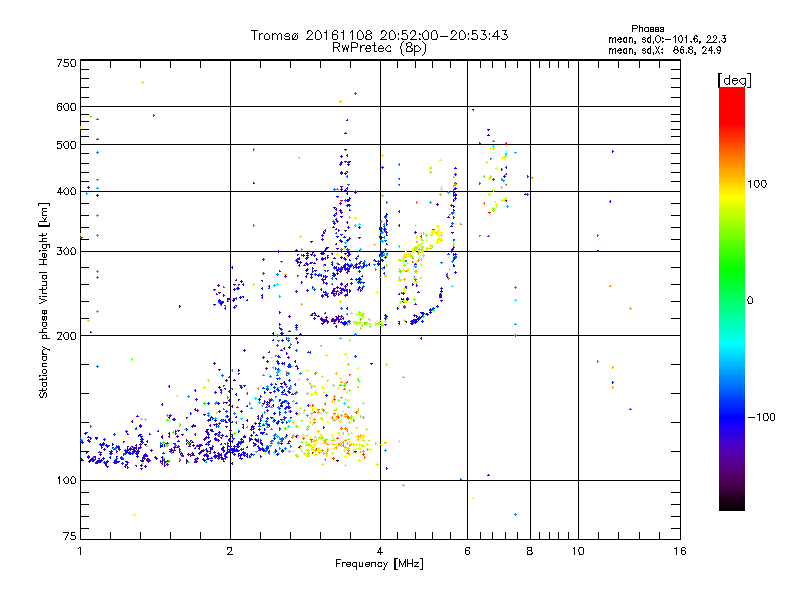Click the colorbar tick label "-100"
Viewport: 800px width, 600px height.
coord(761,417)
